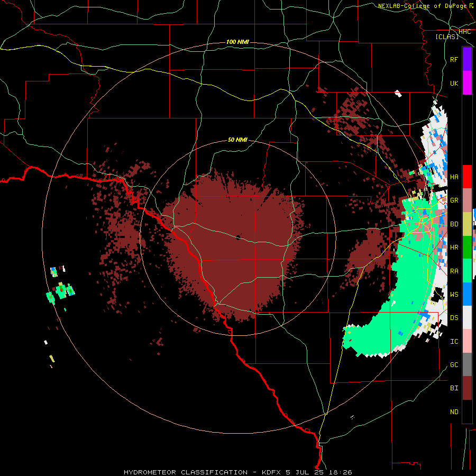This screenshot has width=476, height=476.
Task: Click the IC legend label
Action: (454, 342)
